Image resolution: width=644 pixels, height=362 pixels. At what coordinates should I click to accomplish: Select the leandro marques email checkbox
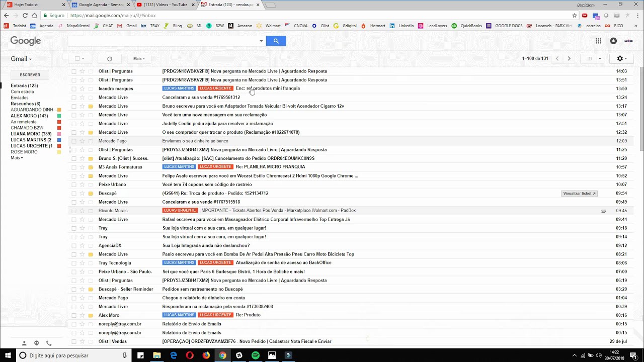pos(74,88)
